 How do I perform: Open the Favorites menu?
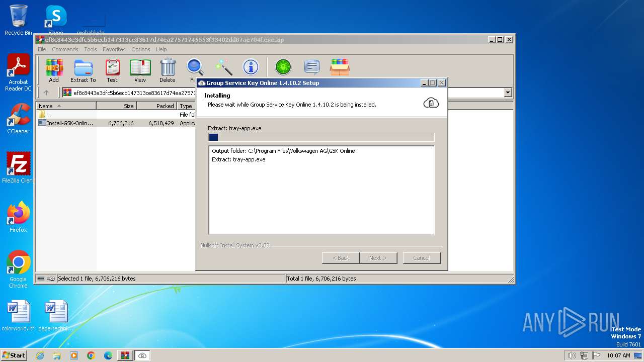114,49
